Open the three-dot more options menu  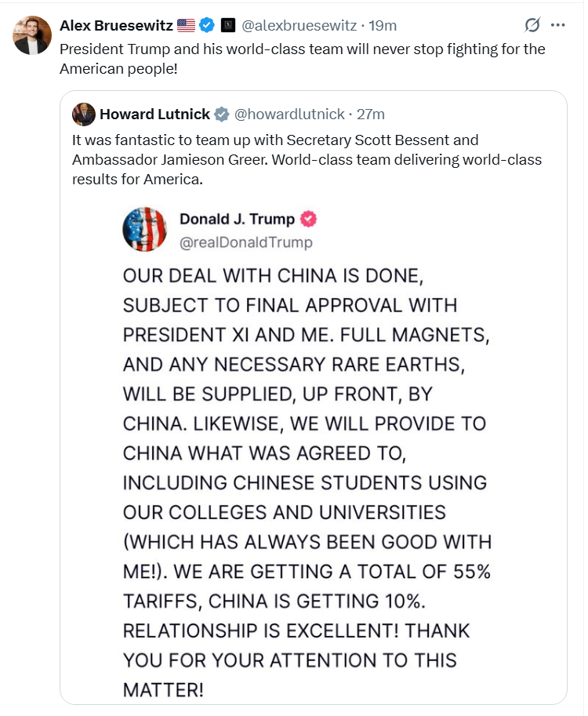(x=558, y=25)
